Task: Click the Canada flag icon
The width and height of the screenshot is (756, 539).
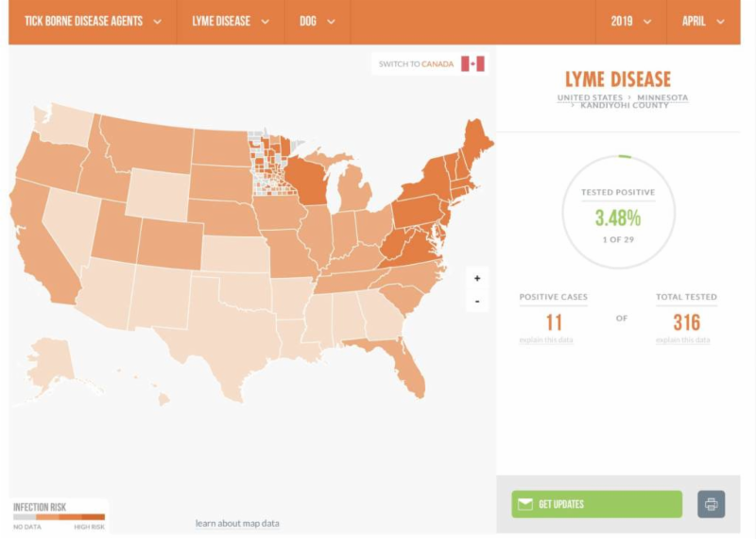Action: pos(472,63)
